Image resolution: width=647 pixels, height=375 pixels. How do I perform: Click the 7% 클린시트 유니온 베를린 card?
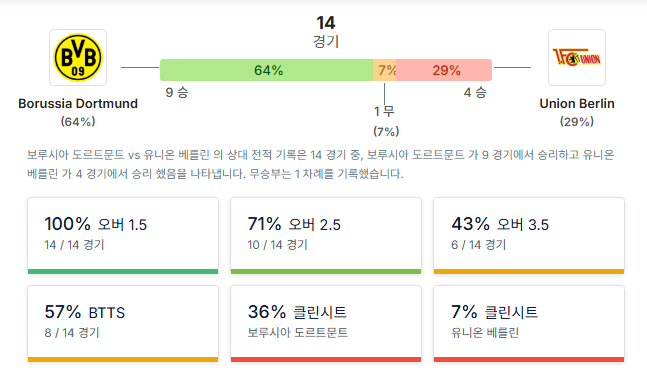[529, 323]
